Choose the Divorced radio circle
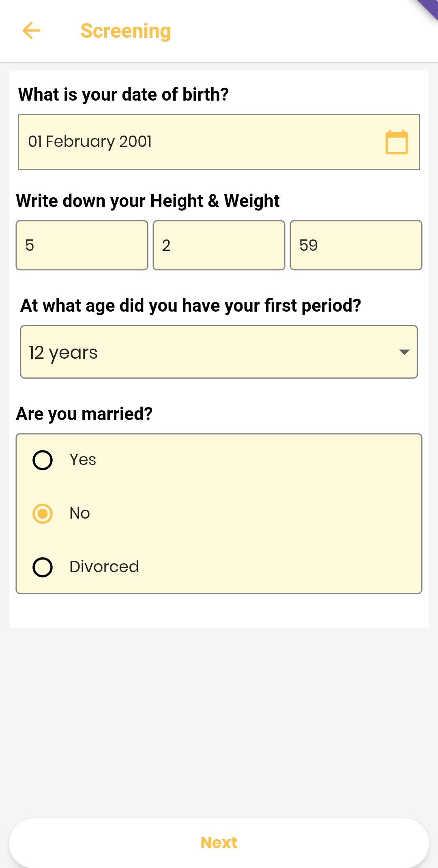Viewport: 438px width, 868px height. click(43, 567)
